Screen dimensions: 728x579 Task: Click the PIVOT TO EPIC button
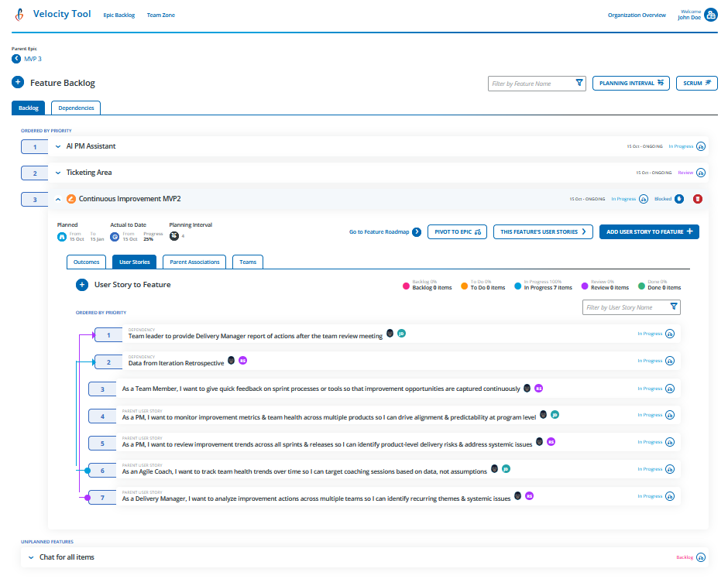point(457,231)
